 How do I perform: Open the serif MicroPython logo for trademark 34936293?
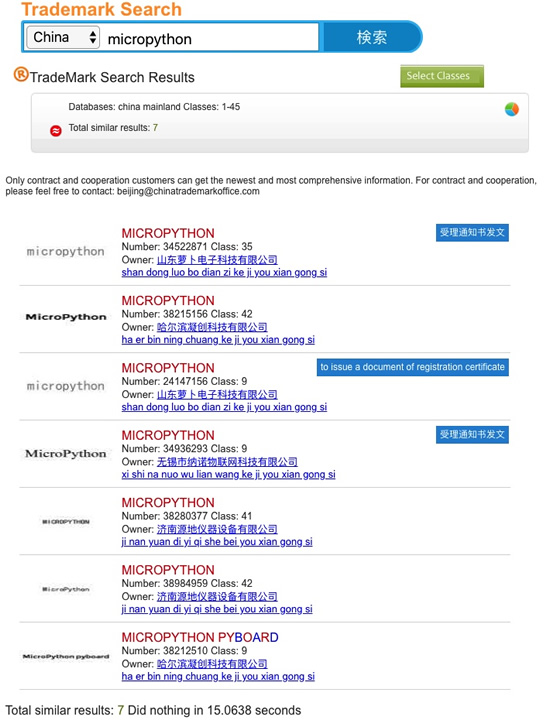click(66, 454)
